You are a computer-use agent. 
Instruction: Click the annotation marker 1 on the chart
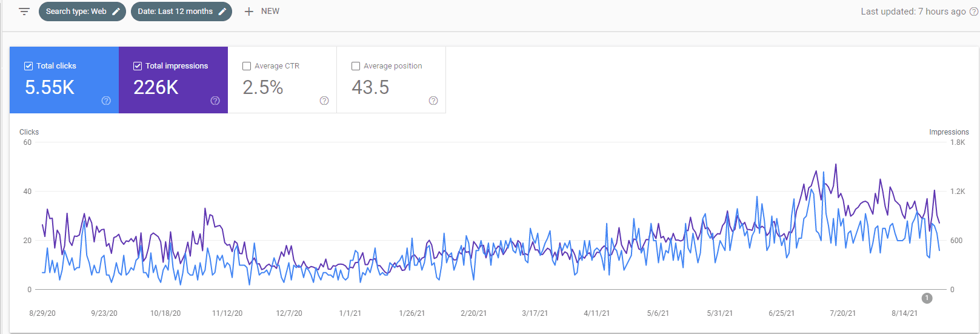[x=927, y=298]
